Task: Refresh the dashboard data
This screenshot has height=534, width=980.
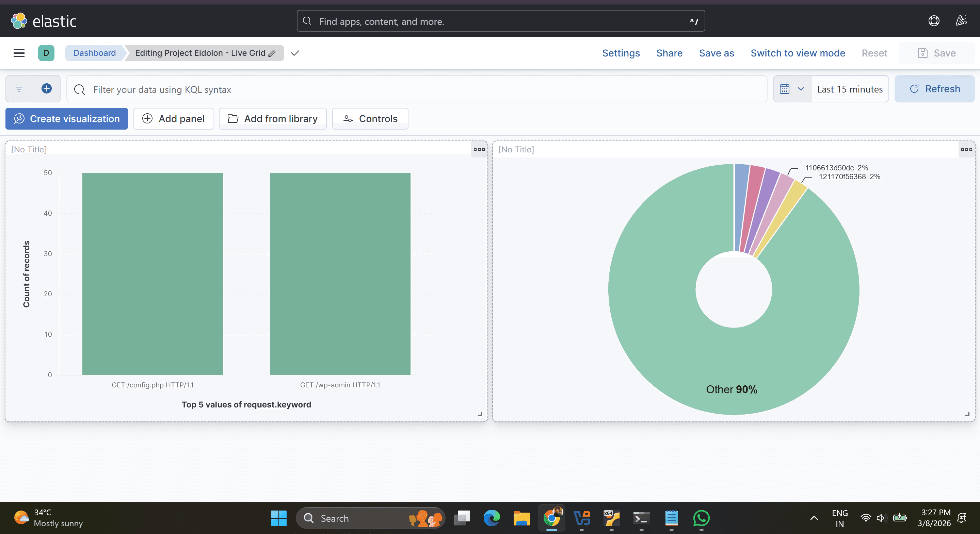Action: 934,89
